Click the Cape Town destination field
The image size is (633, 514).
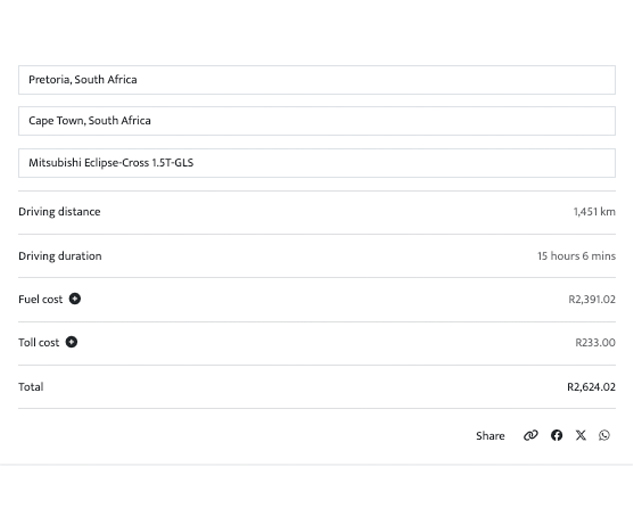pyautogui.click(x=316, y=121)
